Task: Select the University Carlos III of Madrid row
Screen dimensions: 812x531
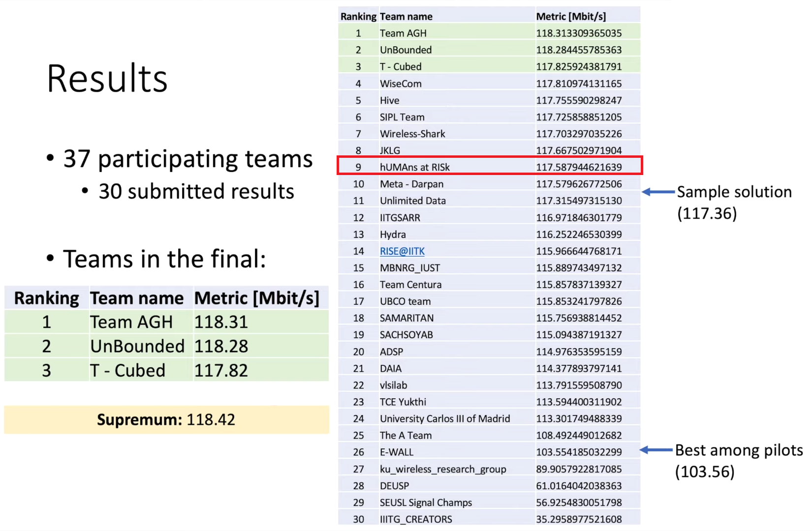Action: [x=489, y=418]
